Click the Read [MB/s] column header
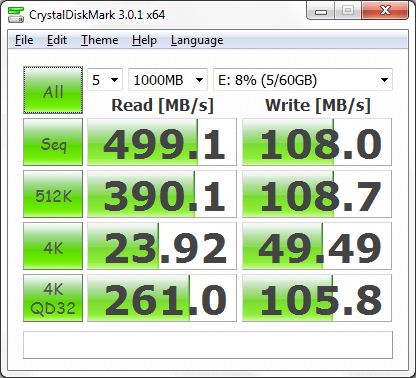The image size is (416, 378). [162, 105]
